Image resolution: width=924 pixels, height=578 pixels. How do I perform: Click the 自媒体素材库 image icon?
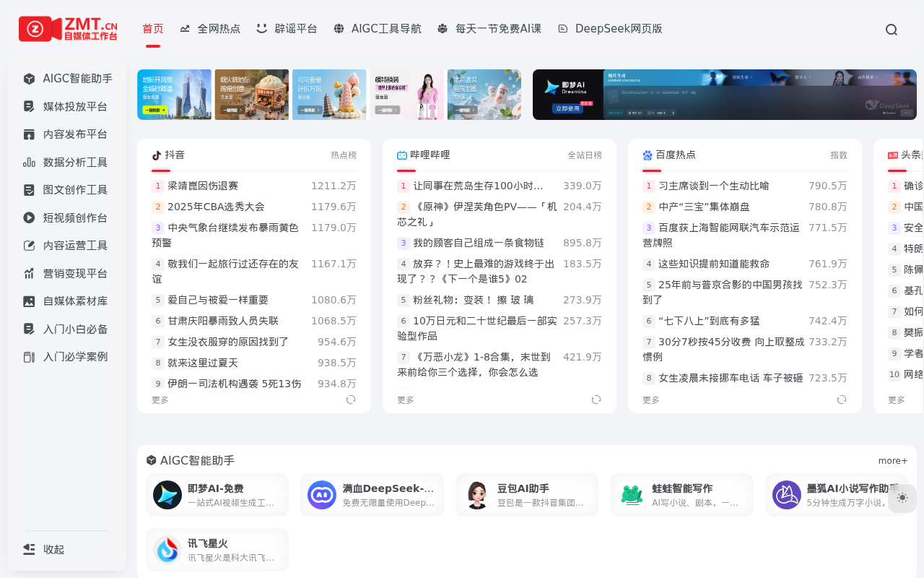(x=29, y=301)
